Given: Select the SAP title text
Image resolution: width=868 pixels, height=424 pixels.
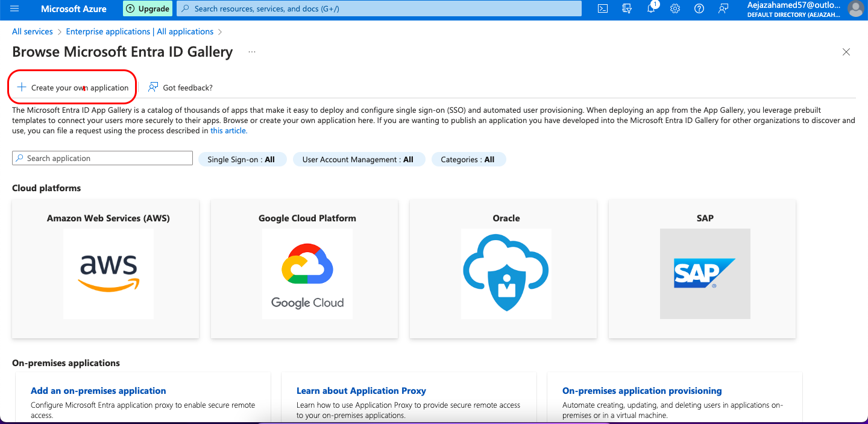Looking at the screenshot, I should [705, 218].
